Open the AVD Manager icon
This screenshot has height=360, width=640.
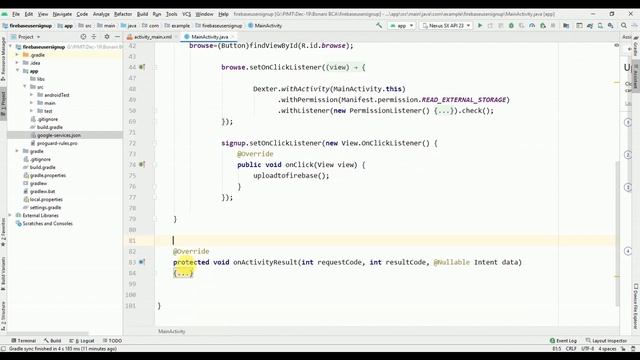click(600, 25)
